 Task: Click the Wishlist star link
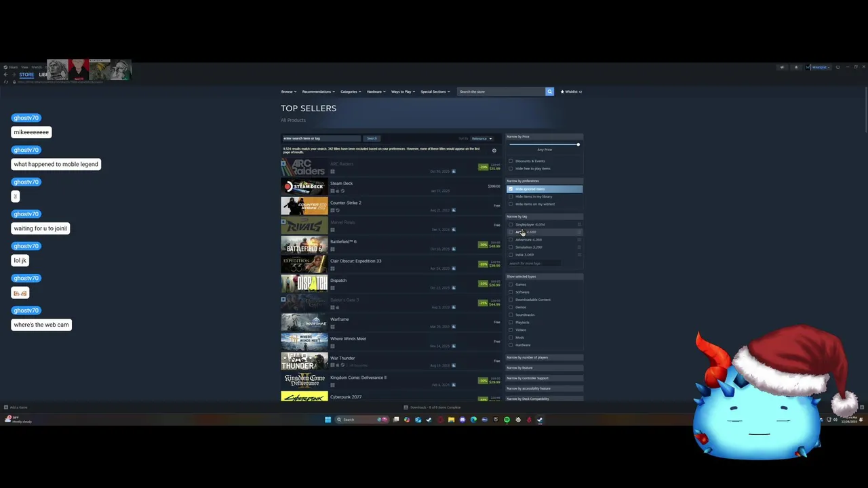coord(572,91)
